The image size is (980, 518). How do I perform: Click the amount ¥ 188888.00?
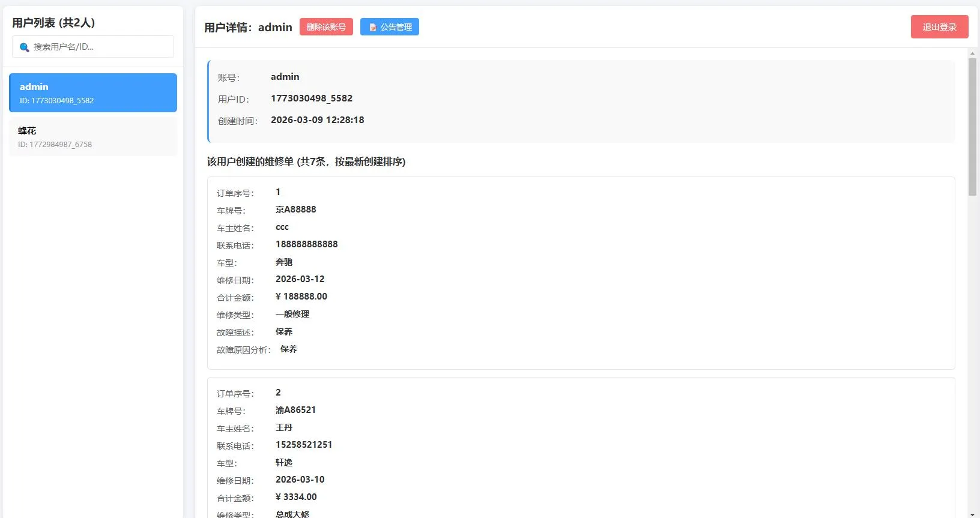point(301,297)
